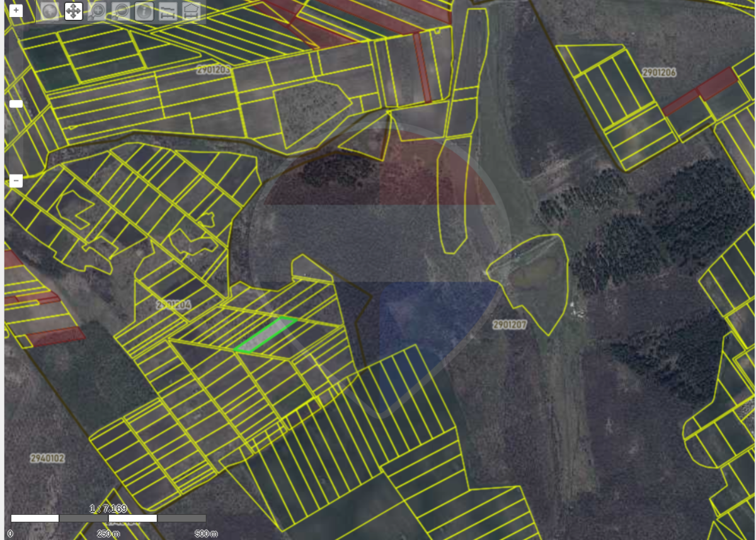756x540 pixels.
Task: Click cadastral label 2901206
Action: 659,72
